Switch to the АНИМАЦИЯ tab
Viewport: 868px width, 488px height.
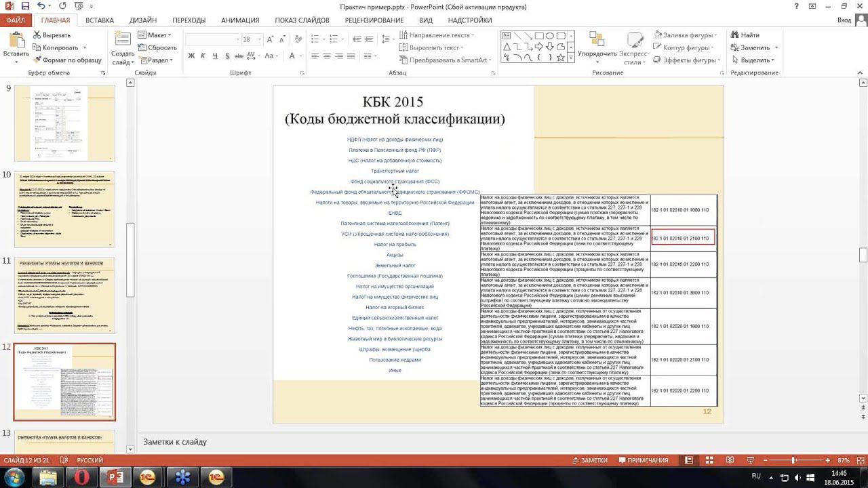point(240,20)
